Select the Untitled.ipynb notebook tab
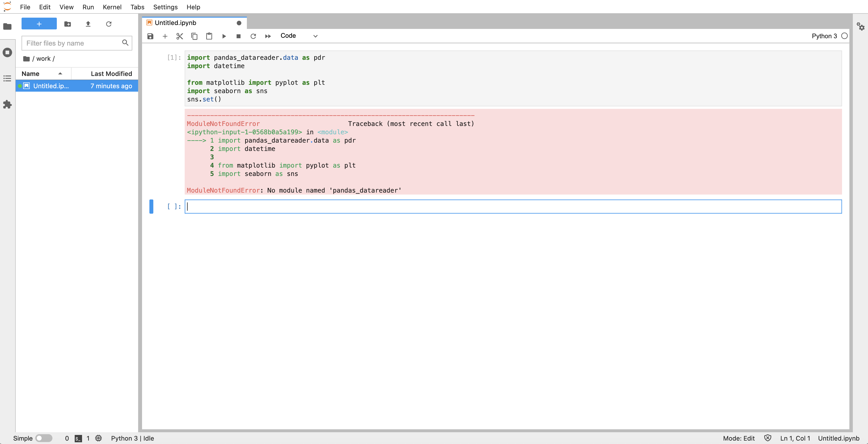The image size is (868, 444). pyautogui.click(x=175, y=23)
